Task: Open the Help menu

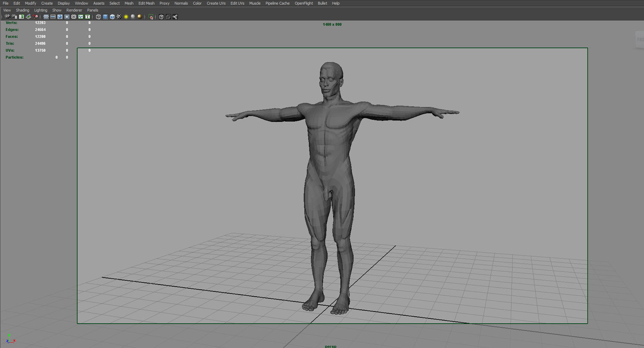Action: click(x=335, y=3)
